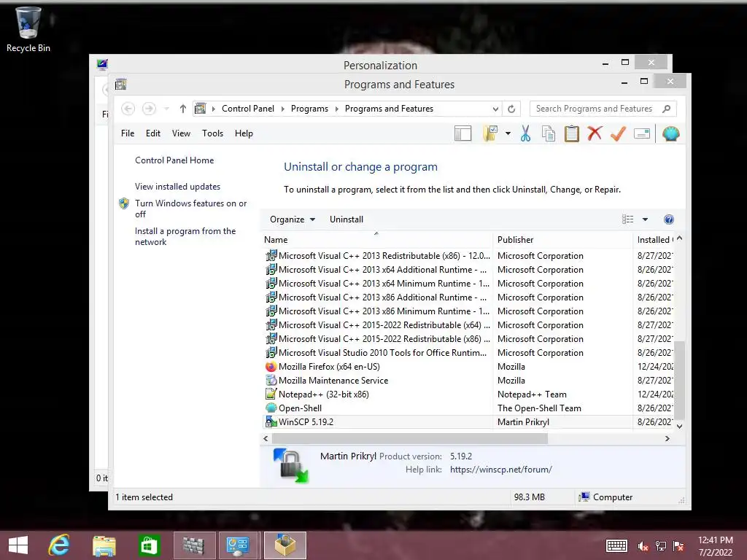Click the Move To folder toolbar icon

tap(490, 134)
